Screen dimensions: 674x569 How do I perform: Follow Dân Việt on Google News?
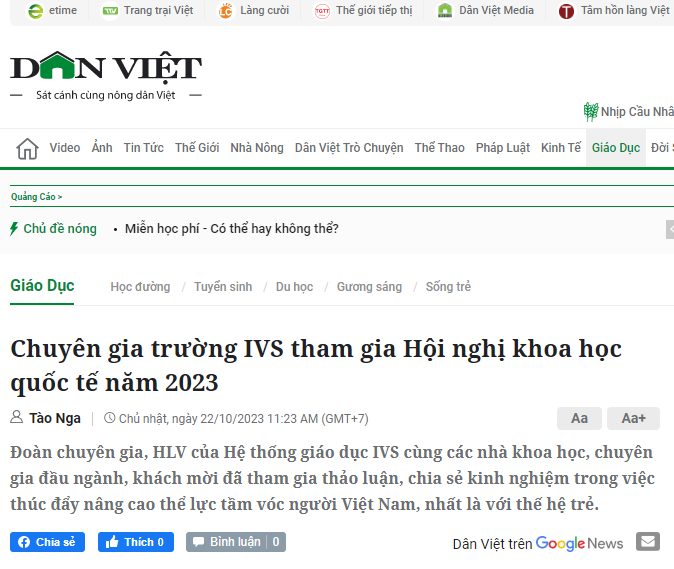[x=538, y=544]
